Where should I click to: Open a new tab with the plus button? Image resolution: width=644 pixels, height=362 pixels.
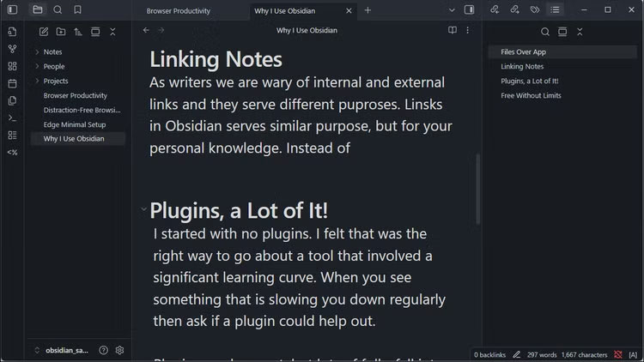(x=368, y=10)
